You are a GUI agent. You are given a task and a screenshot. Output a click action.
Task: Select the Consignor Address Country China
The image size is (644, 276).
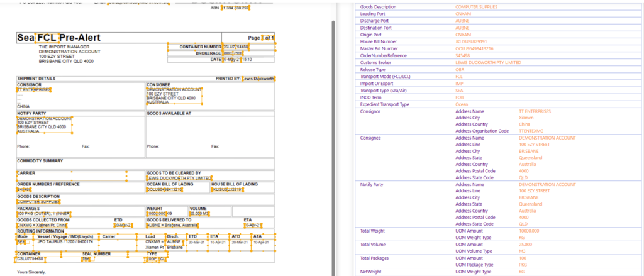click(525, 124)
